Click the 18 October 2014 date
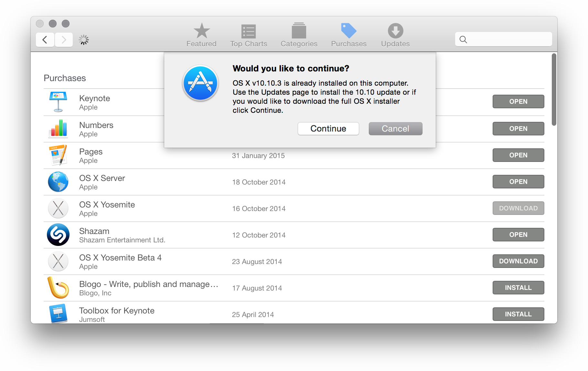 259,182
